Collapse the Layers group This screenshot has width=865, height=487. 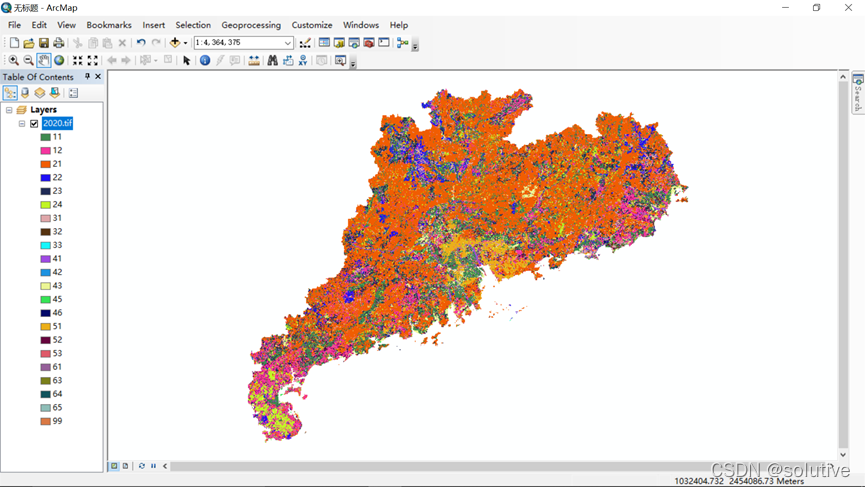[9, 110]
